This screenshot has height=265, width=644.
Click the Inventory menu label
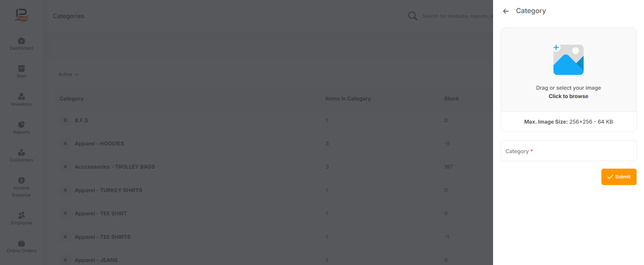coord(21,104)
